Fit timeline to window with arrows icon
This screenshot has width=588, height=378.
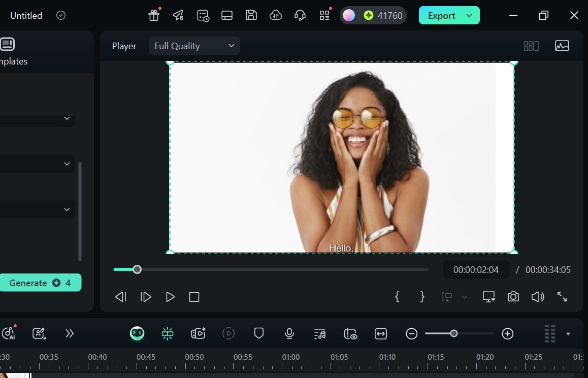click(381, 333)
